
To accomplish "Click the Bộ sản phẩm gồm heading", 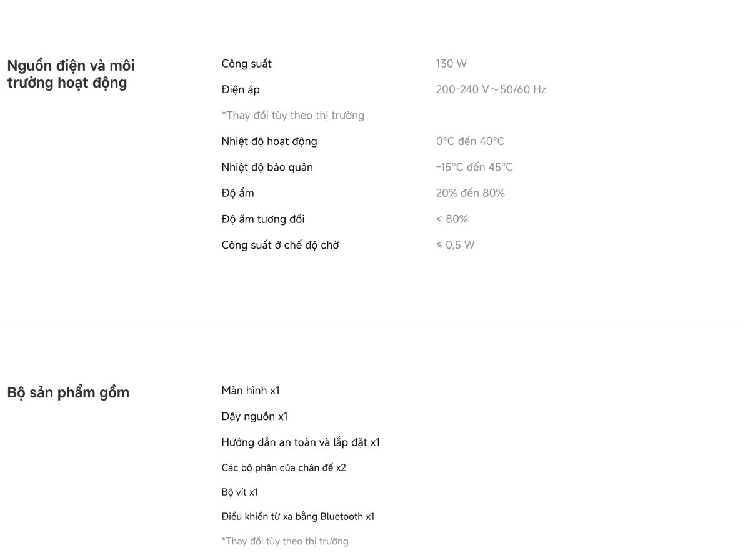I will pos(68,393).
